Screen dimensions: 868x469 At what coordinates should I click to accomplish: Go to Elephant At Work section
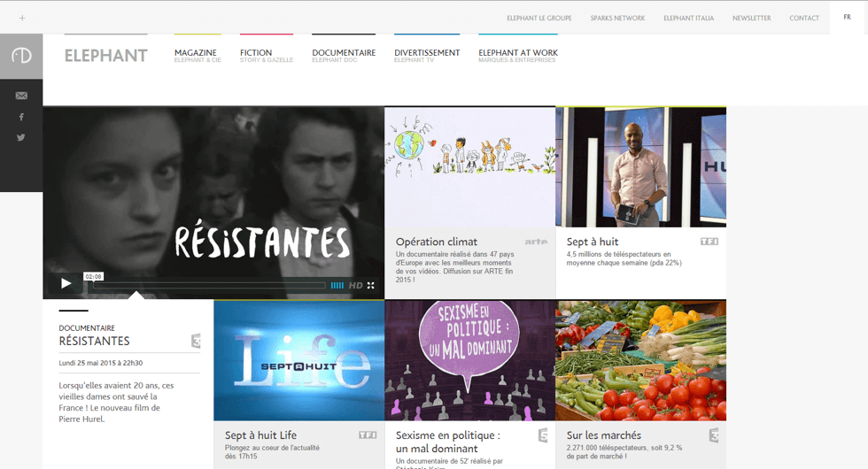(x=518, y=53)
